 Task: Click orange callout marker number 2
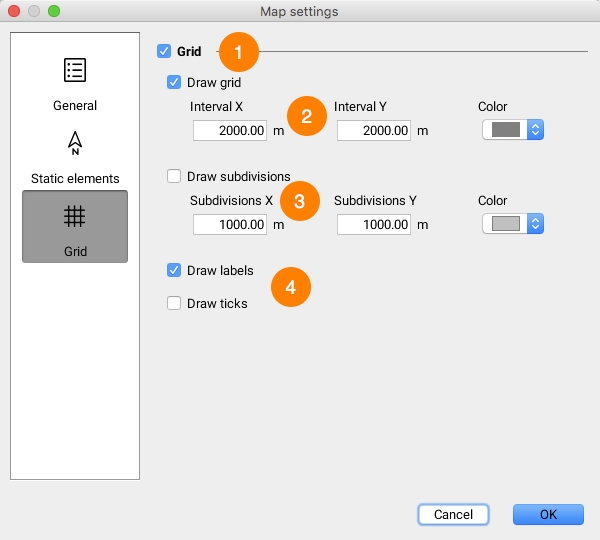tap(306, 114)
